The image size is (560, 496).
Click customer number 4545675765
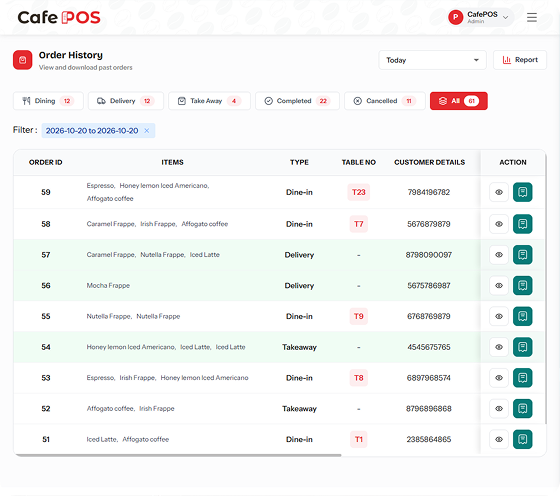[x=429, y=347]
